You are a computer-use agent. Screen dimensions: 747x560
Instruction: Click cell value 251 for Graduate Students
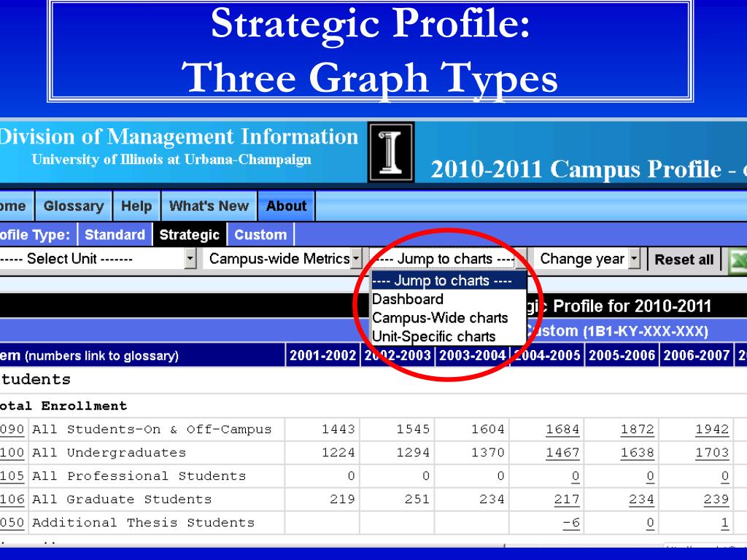coord(417,499)
